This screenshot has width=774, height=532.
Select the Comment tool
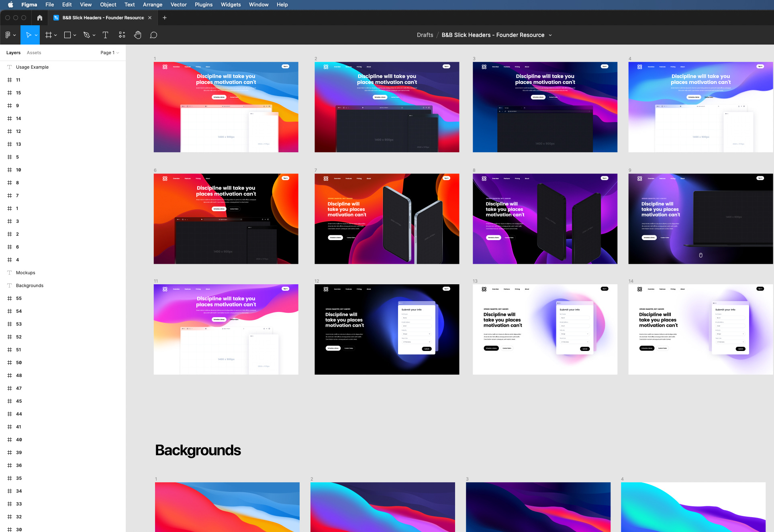point(153,35)
